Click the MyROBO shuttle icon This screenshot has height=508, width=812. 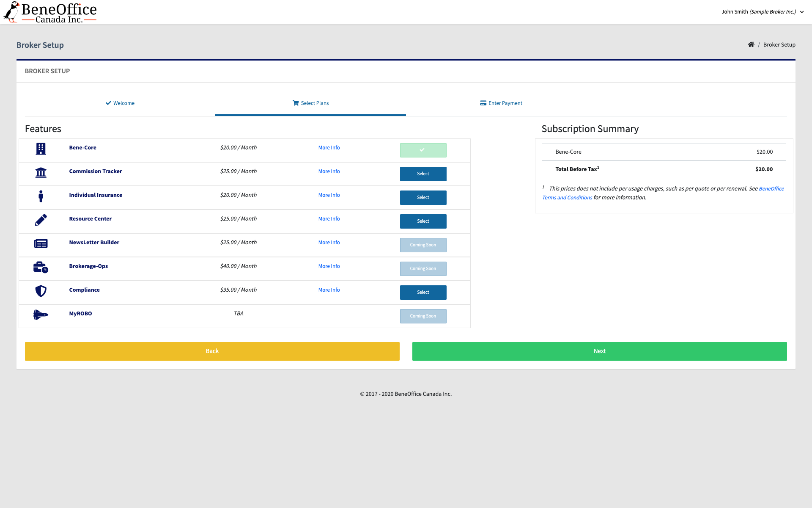[41, 315]
